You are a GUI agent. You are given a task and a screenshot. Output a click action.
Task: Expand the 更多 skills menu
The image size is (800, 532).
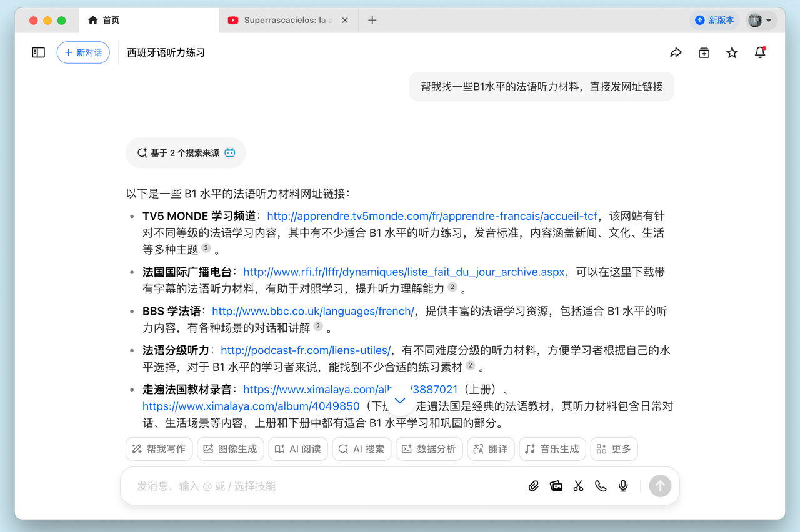[614, 449]
